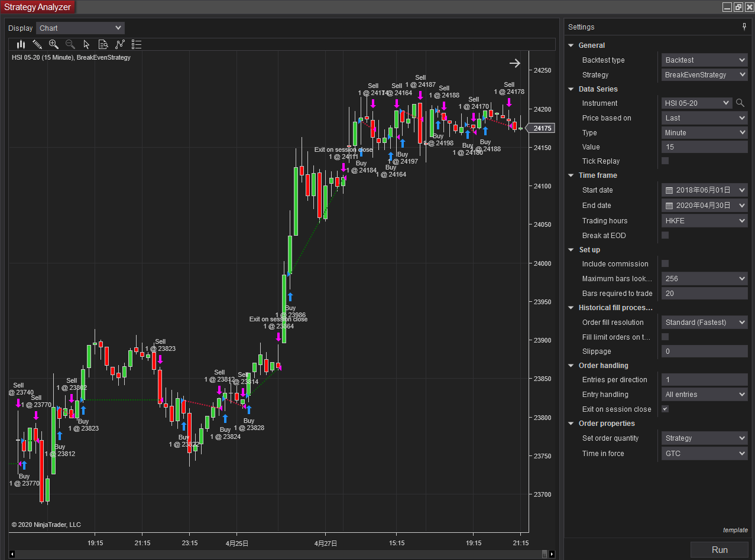Click the 24250 price axis label
This screenshot has height=560, width=755.
tap(542, 71)
